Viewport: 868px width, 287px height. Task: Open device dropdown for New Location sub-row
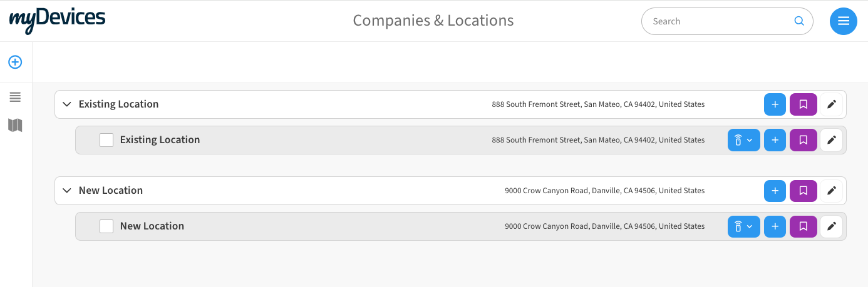pyautogui.click(x=743, y=226)
